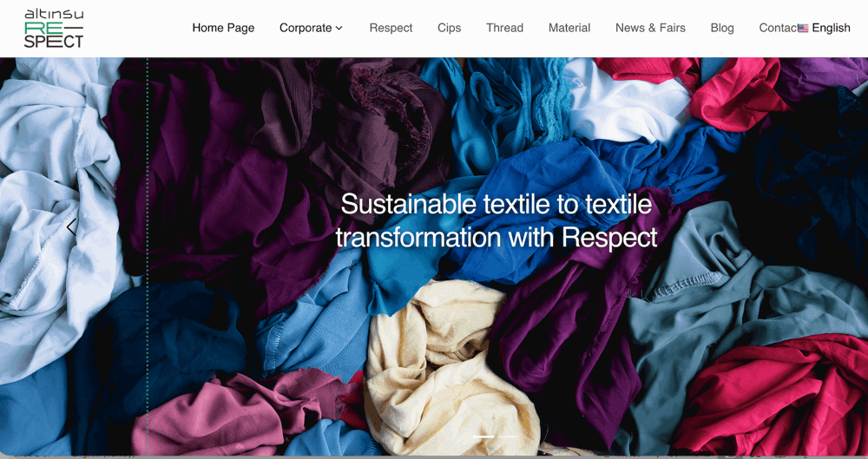Open the English language selector
The image size is (868, 459).
coord(825,28)
